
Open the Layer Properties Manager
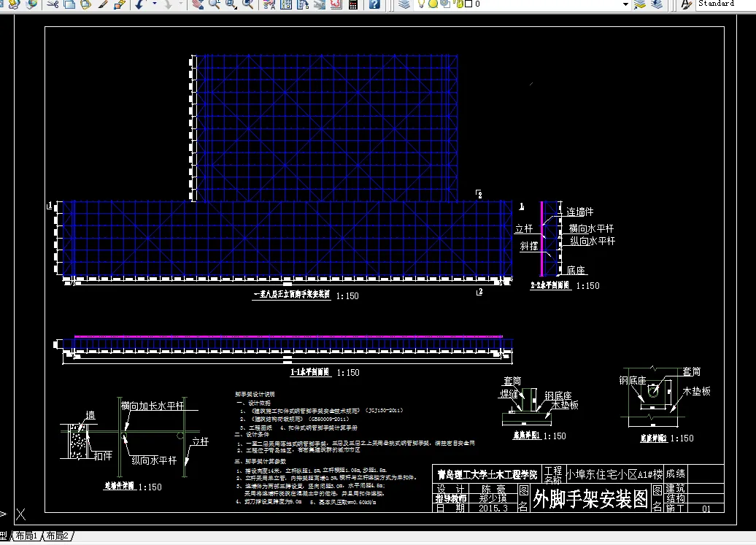tap(404, 4)
